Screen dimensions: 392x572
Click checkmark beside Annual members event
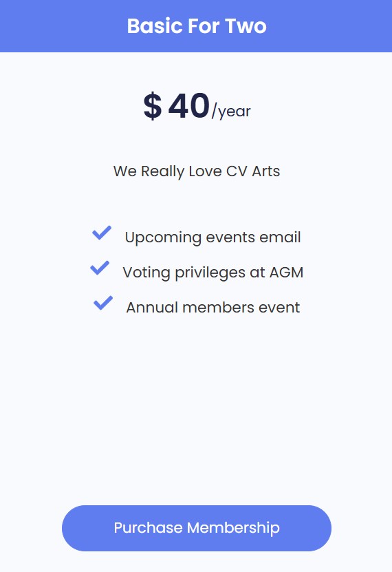(x=103, y=303)
